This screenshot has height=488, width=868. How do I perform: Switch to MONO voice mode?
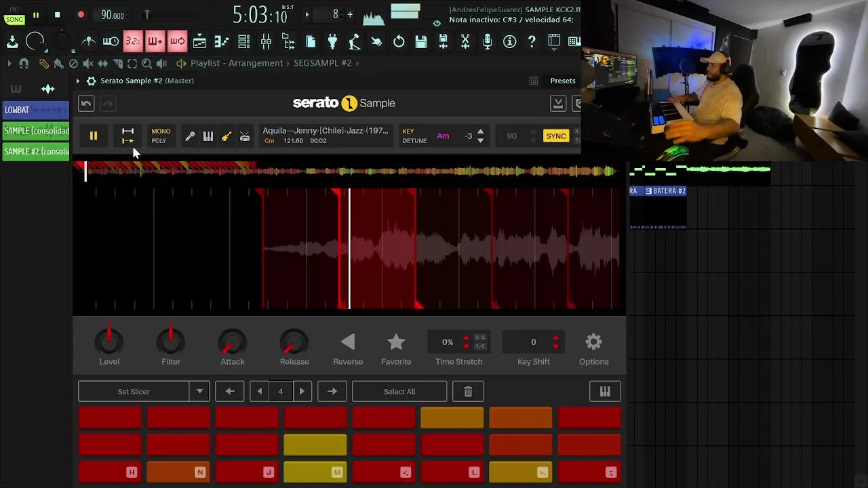tap(161, 131)
